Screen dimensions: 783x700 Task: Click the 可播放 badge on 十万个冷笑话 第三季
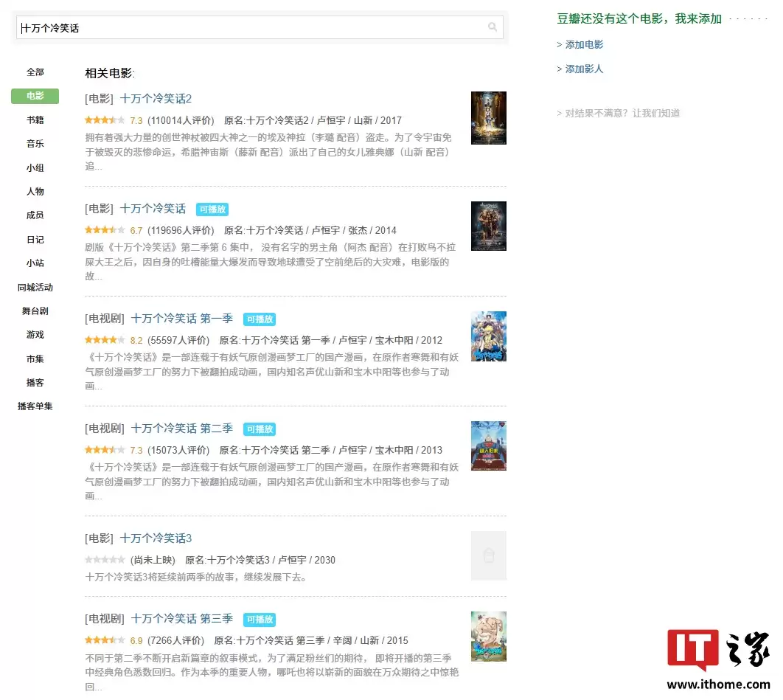(x=260, y=619)
